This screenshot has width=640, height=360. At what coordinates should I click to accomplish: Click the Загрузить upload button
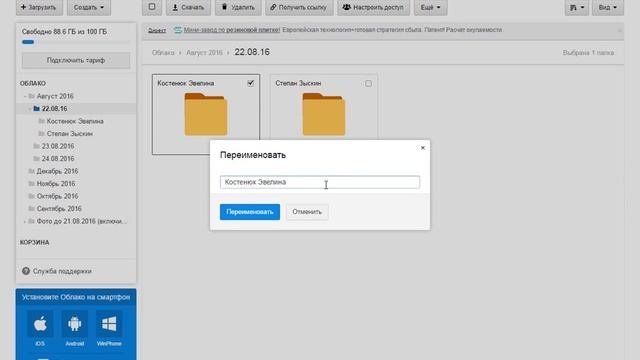(x=39, y=7)
